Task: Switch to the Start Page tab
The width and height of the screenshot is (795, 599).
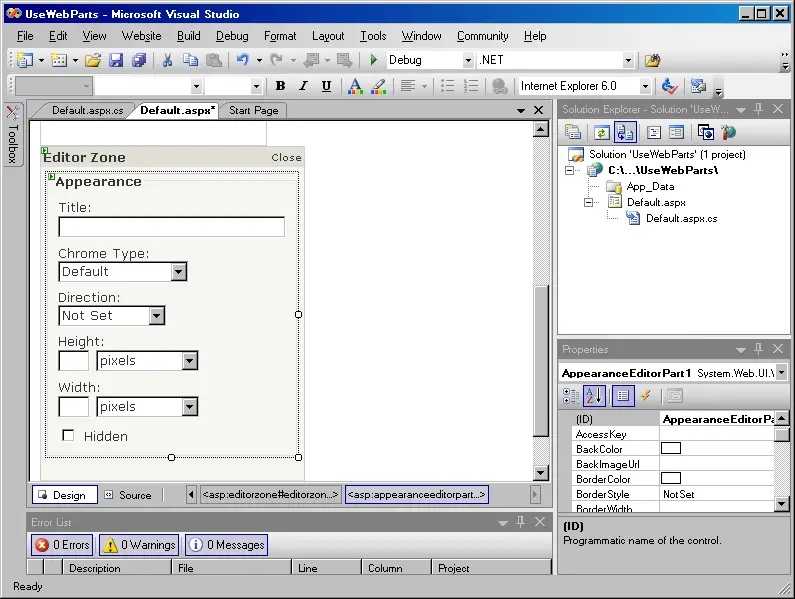Action: tap(254, 111)
